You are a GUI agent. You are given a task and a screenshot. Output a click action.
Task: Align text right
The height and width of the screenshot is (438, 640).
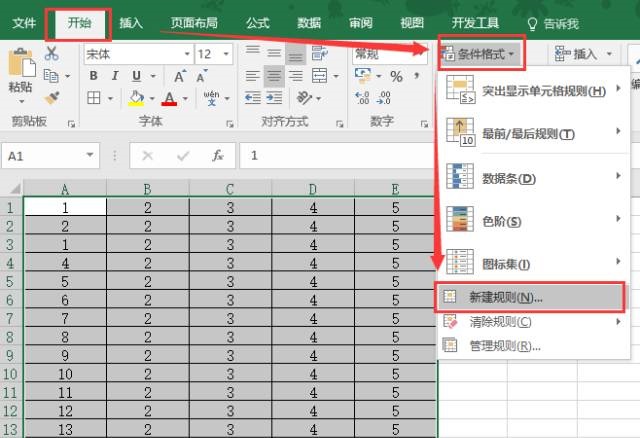click(x=296, y=76)
